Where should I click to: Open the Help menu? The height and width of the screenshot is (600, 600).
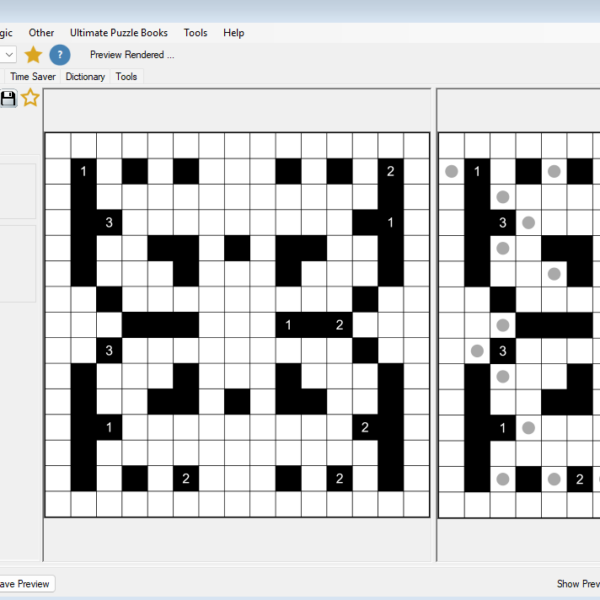tap(234, 33)
